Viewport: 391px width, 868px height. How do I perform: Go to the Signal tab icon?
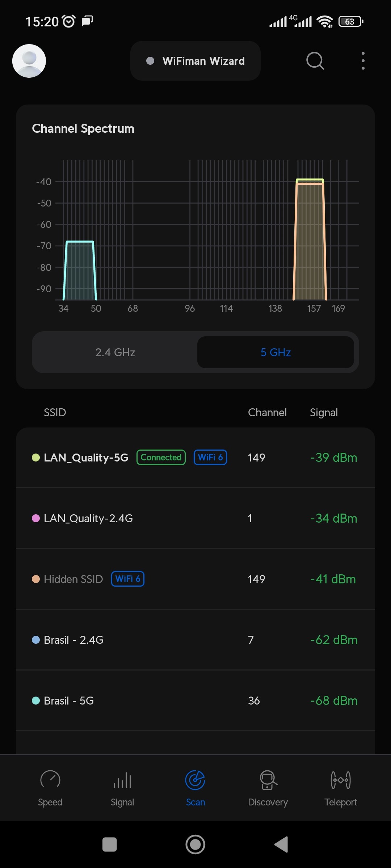pos(122,780)
